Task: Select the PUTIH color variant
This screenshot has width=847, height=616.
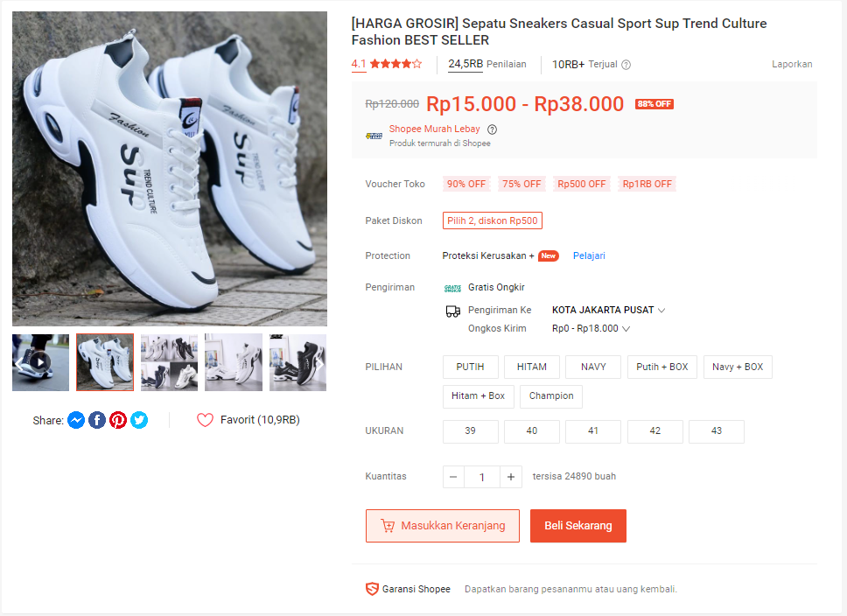Action: 471,367
